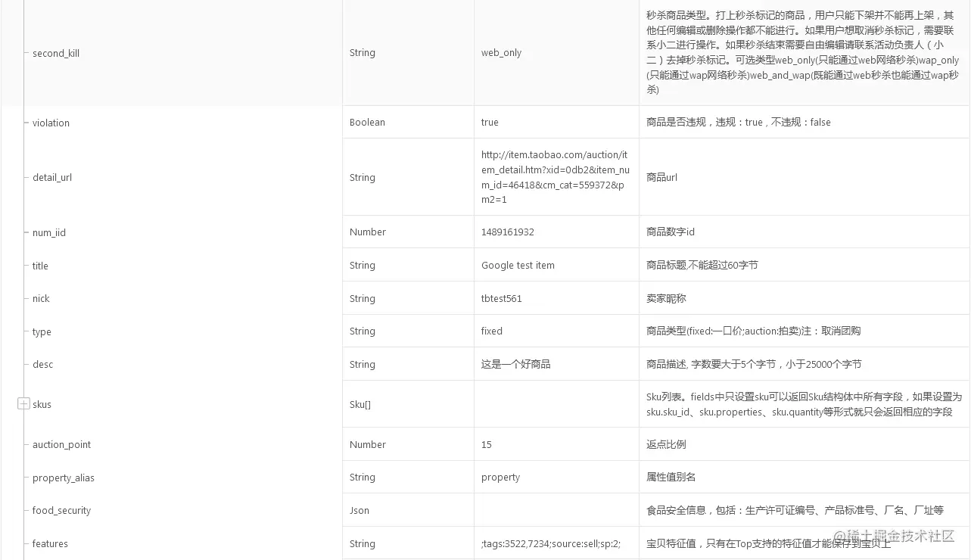Open the detail_url product link
Image resolution: width=971 pixels, height=560 pixels.
click(x=555, y=177)
